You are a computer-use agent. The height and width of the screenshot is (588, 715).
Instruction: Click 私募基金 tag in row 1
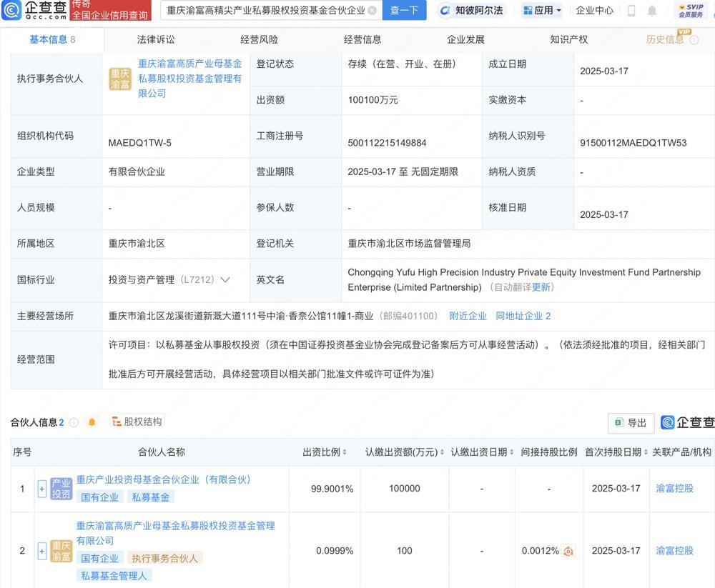pos(151,497)
